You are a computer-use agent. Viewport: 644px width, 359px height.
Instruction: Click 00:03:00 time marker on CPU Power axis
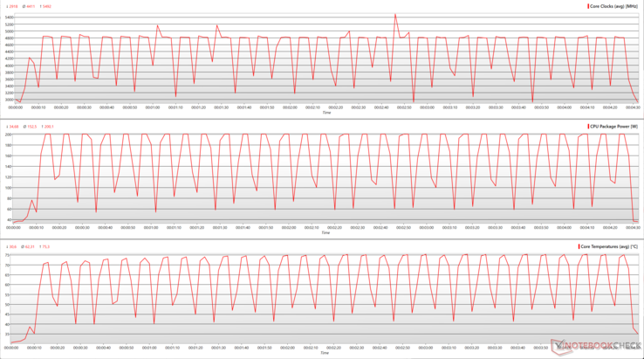click(x=427, y=227)
